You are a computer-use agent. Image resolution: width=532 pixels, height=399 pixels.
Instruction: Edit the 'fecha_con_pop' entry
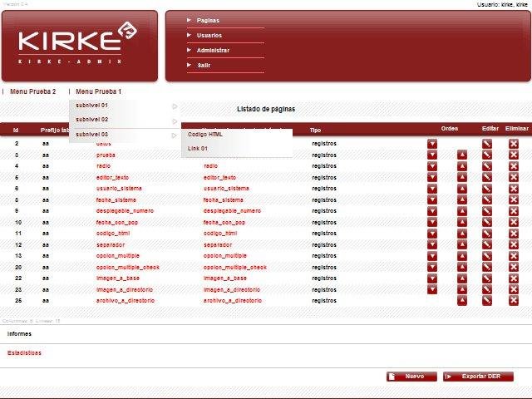[487, 222]
